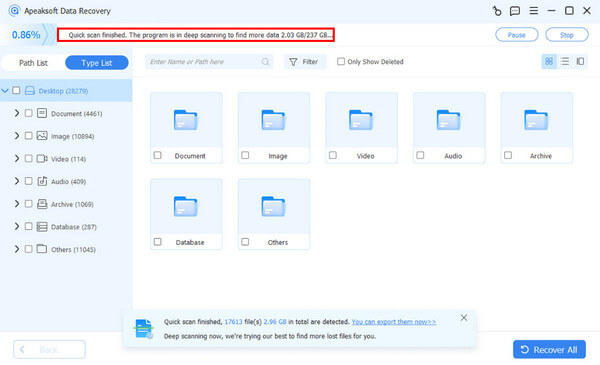The width and height of the screenshot is (600, 365).
Task: Open the Filter options
Action: click(305, 62)
